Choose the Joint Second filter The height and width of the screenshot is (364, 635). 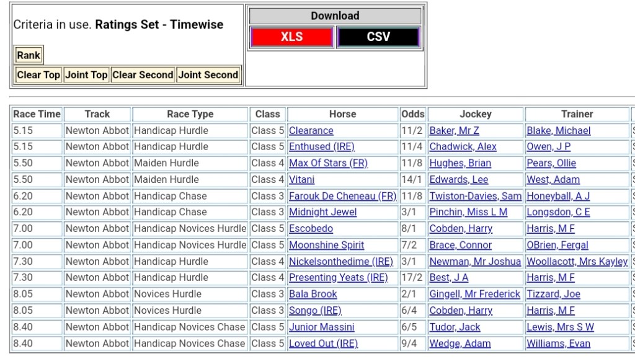tap(208, 75)
